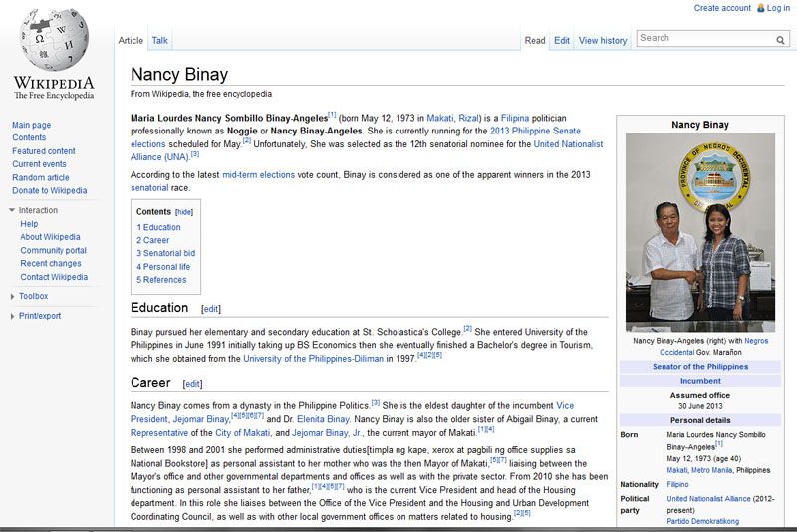Open the Edit tab
Image resolution: width=797 pixels, height=532 pixels.
coord(562,41)
